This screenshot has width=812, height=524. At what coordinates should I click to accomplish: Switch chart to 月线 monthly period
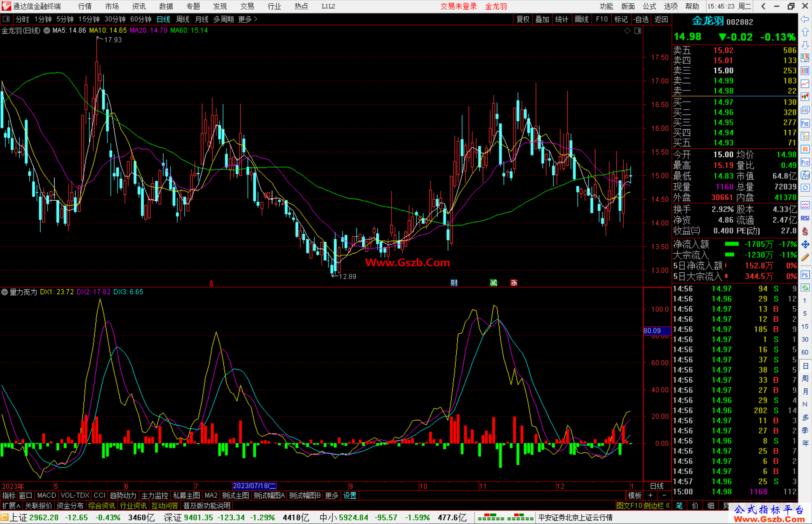point(201,19)
